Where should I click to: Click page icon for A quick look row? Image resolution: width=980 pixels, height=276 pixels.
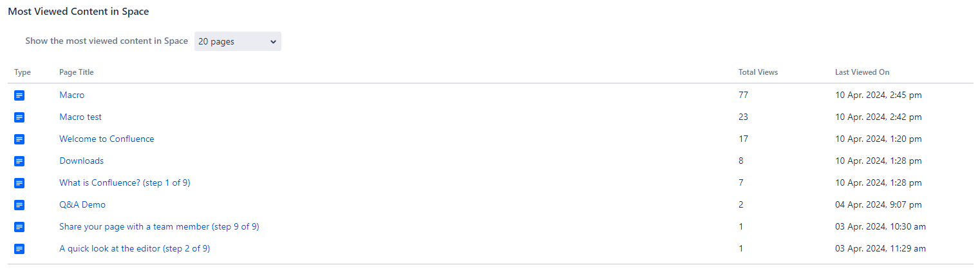(x=19, y=249)
